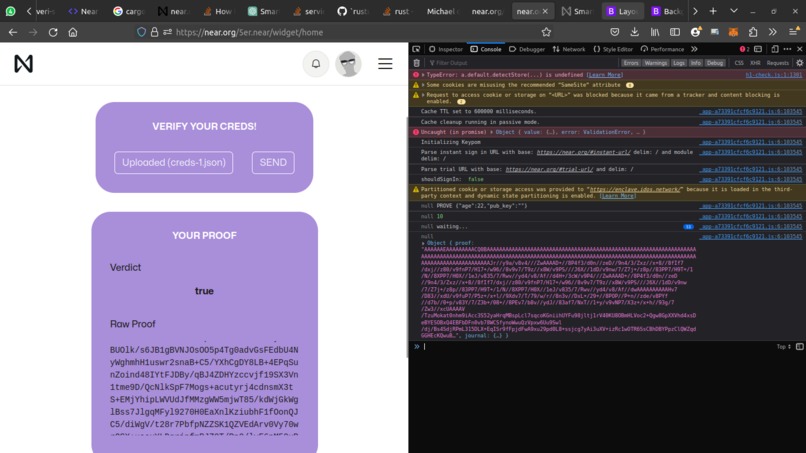Screen dimensions: 806x453
Task: Focus the Filter Output field
Action: click(x=522, y=63)
